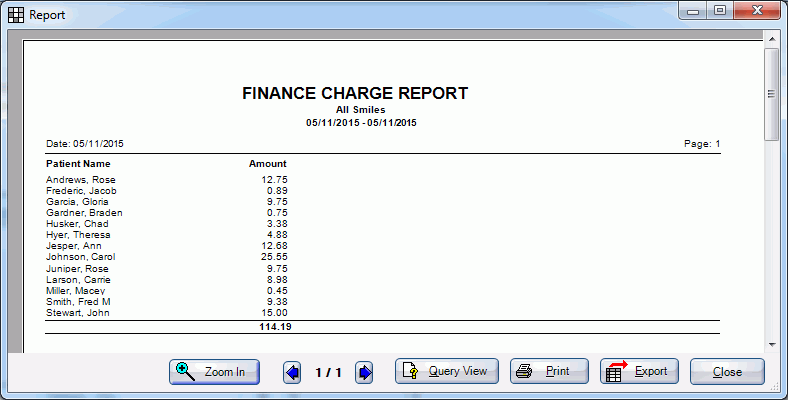Image resolution: width=788 pixels, height=400 pixels.
Task: Select patient Miller, Macey
Action: [75, 291]
